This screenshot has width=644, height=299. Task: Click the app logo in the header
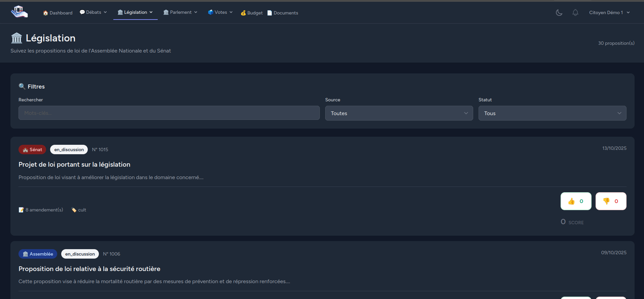click(19, 12)
